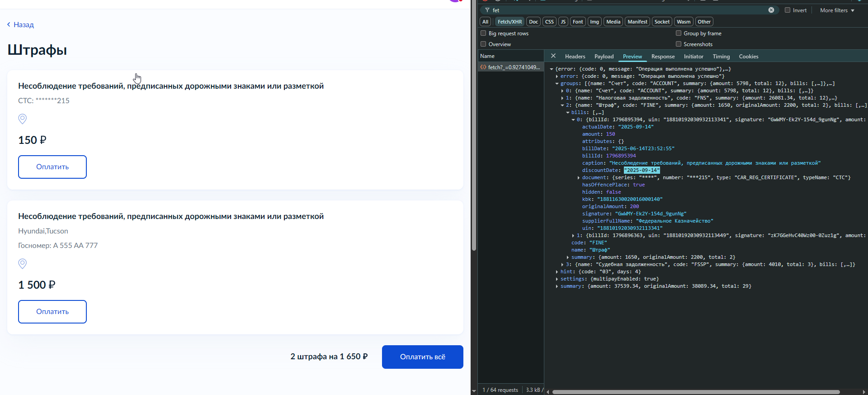This screenshot has height=395, width=868.
Task: Pay the 150 ₽ fine with Оплатить
Action: pos(52,167)
